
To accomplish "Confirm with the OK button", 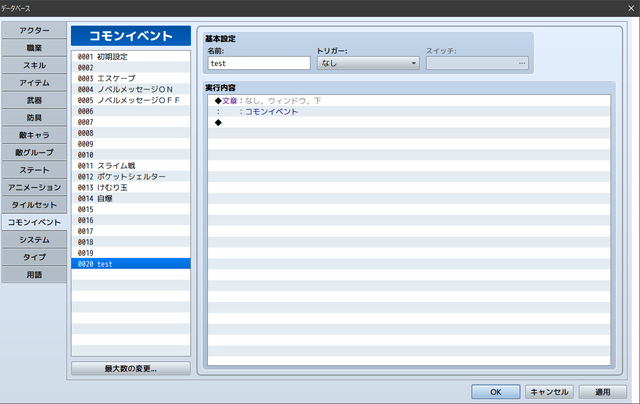I will 496,392.
